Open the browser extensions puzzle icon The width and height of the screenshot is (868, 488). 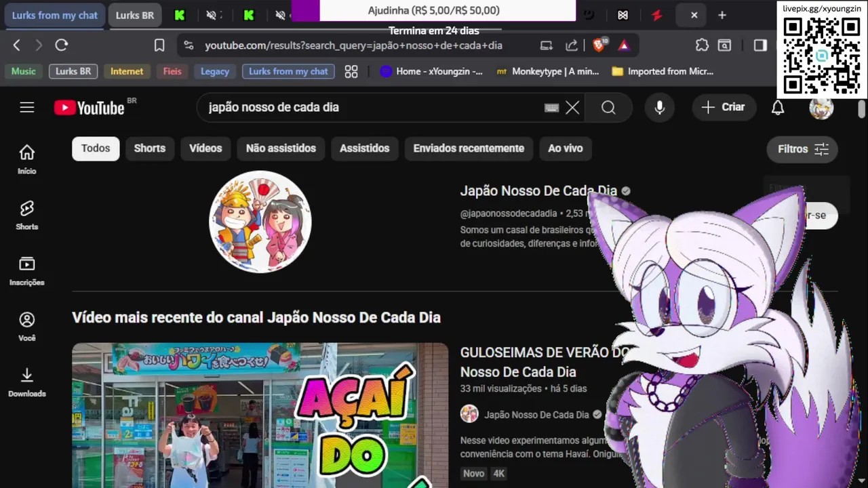(702, 45)
